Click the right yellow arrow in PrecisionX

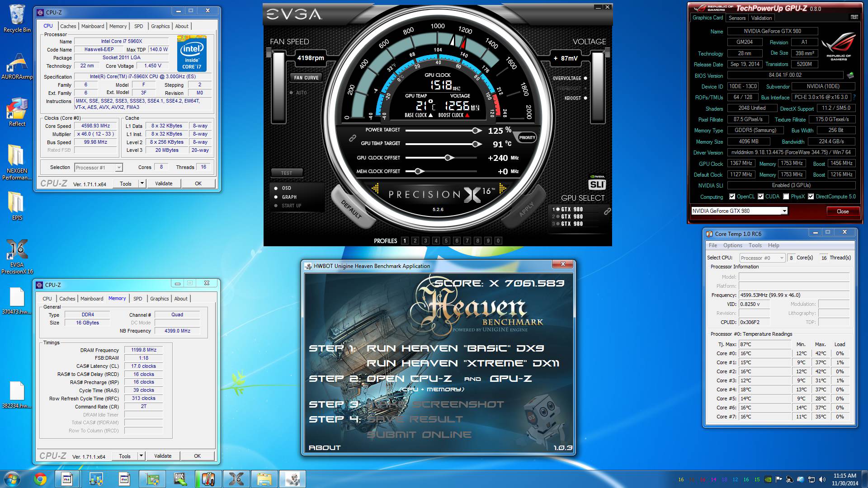pyautogui.click(x=502, y=188)
